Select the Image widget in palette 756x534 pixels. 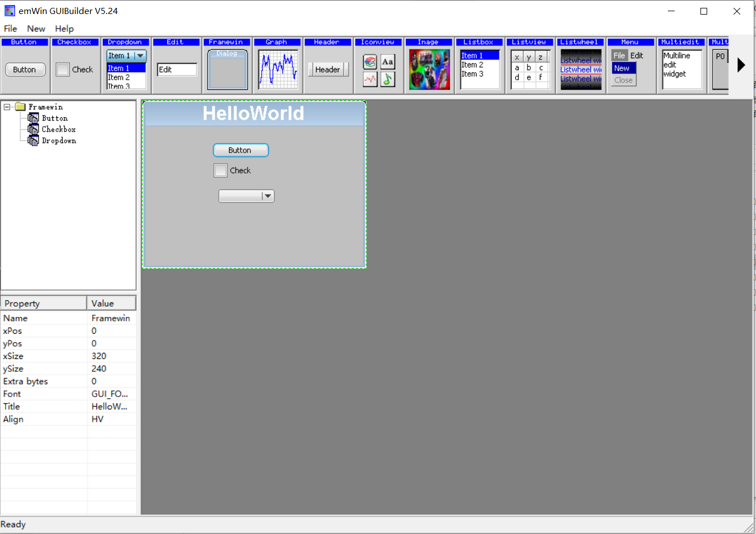(429, 65)
